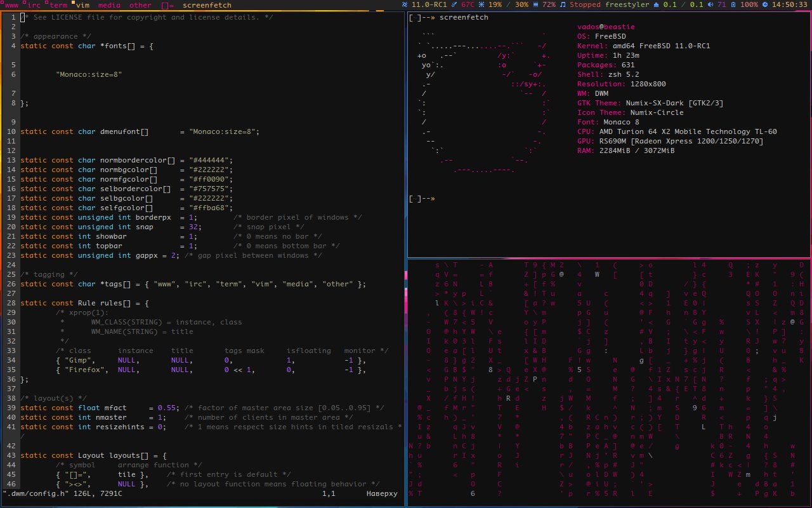Click the vados@beastie hostname line

pyautogui.click(x=606, y=27)
